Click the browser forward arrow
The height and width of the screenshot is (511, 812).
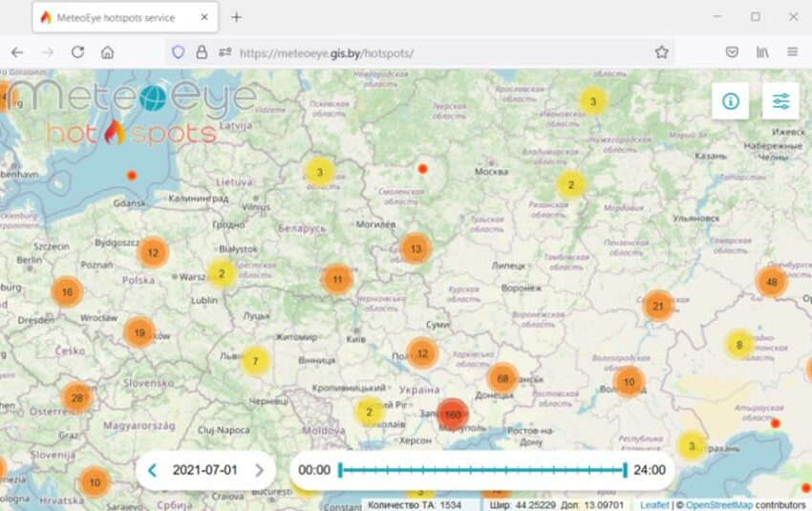(47, 53)
